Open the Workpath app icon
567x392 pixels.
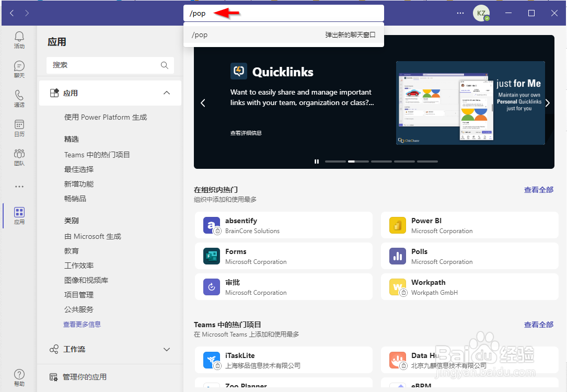(397, 287)
